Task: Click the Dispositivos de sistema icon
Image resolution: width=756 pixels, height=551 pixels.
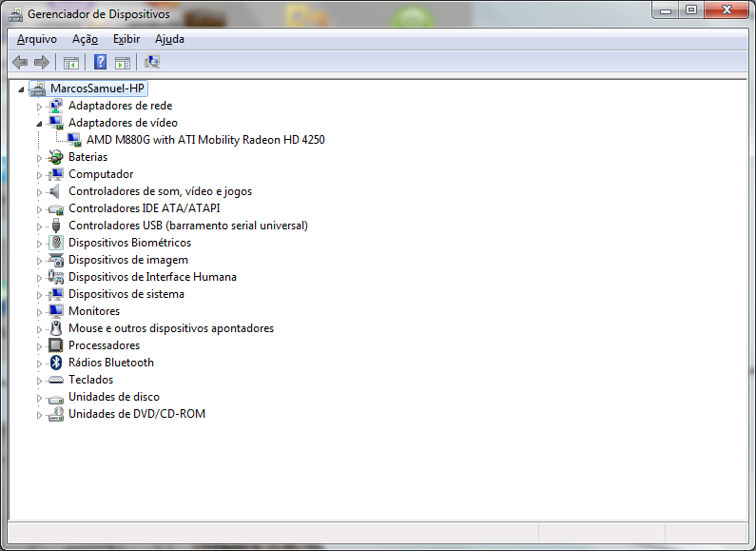Action: pyautogui.click(x=56, y=294)
